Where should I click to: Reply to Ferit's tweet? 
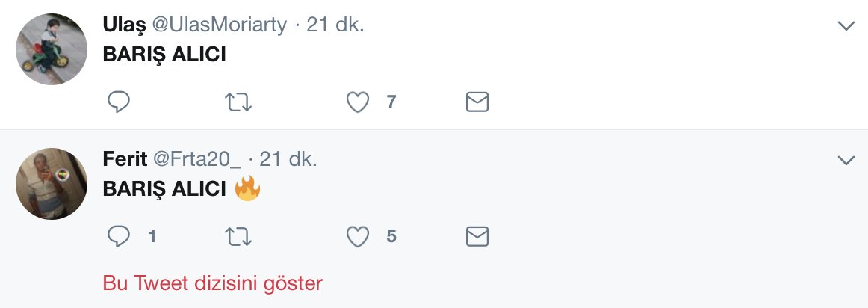click(119, 237)
